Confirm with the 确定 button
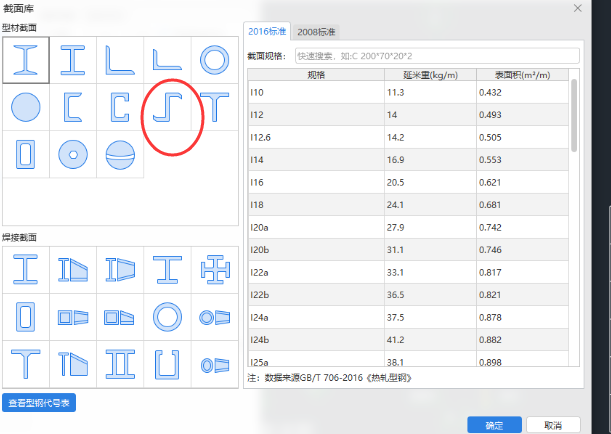The image size is (611, 434). pyautogui.click(x=494, y=425)
